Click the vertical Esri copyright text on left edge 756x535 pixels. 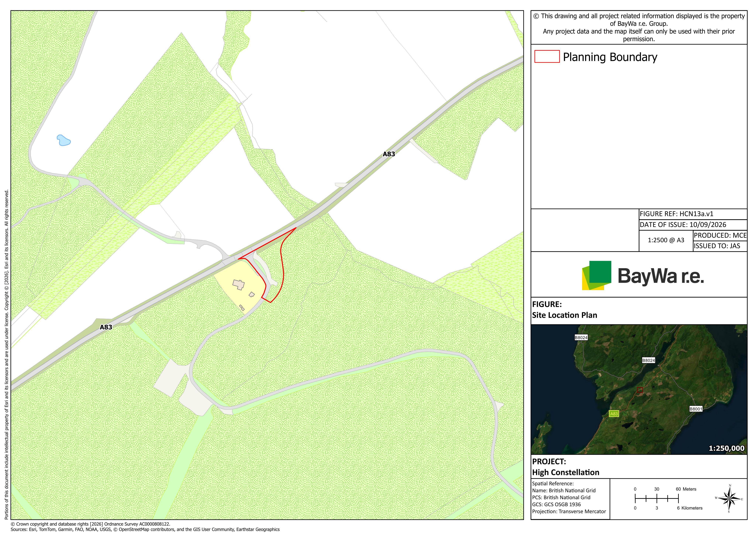pos(7,354)
